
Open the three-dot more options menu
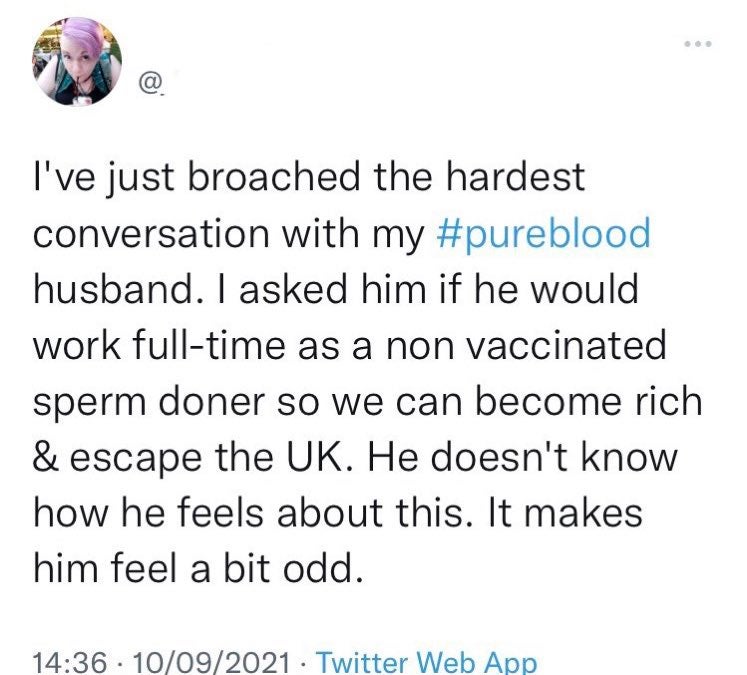tap(697, 44)
